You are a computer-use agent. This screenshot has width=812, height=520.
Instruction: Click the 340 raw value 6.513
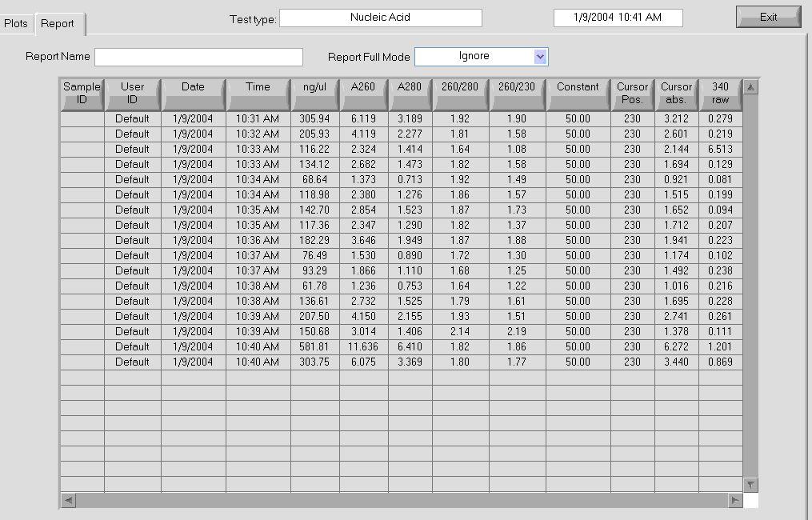tap(720, 149)
